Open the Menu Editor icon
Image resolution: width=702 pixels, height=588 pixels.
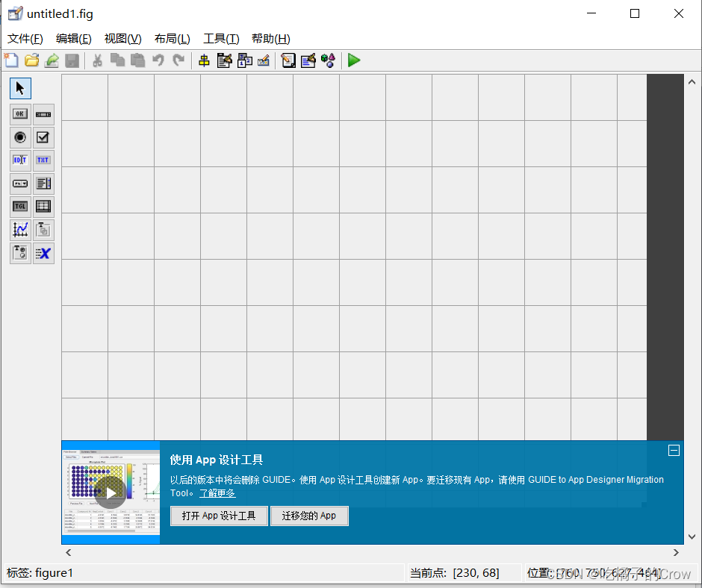[224, 60]
